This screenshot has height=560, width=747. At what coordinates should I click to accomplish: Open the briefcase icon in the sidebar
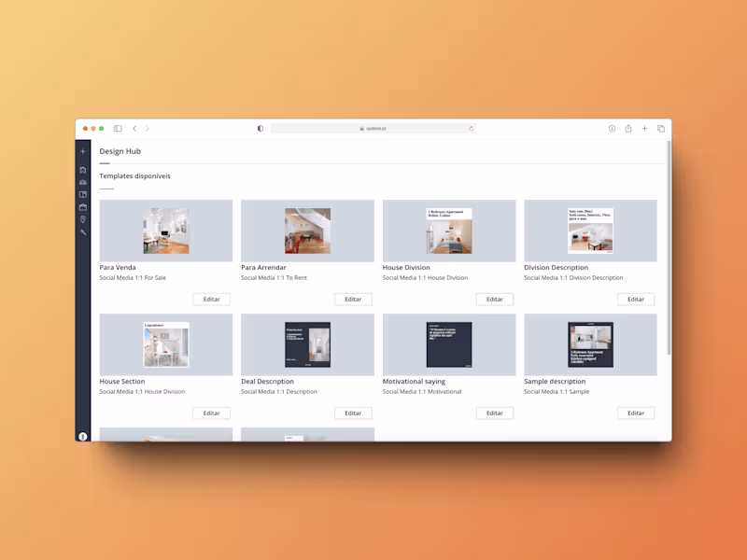point(83,207)
